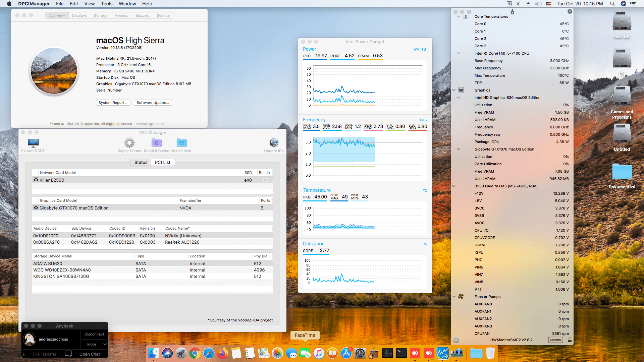Switch to Memory tab in About This Mac

pyautogui.click(x=121, y=15)
